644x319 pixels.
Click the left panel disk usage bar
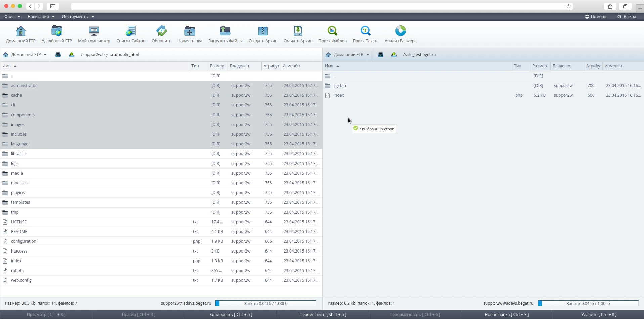click(265, 303)
